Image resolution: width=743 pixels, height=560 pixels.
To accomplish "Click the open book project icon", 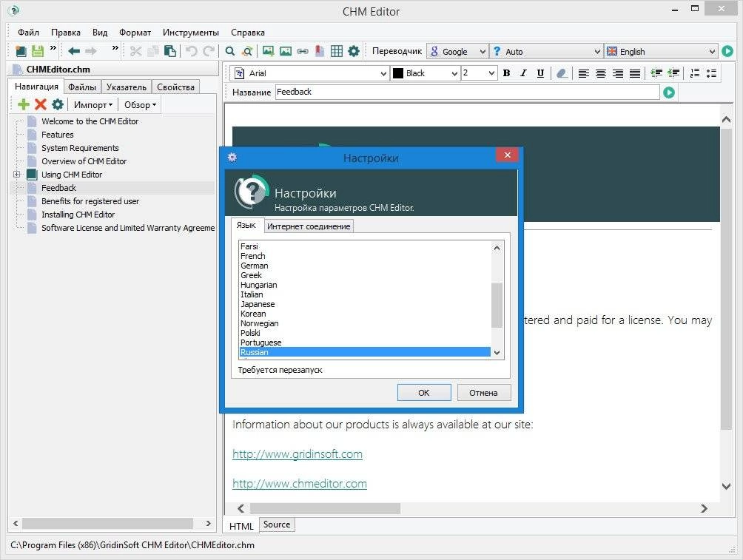I will pyautogui.click(x=21, y=51).
